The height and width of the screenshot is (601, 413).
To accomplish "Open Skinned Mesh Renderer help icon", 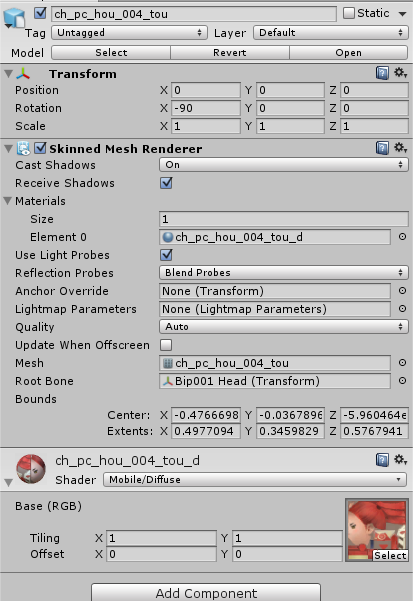I will tap(382, 148).
